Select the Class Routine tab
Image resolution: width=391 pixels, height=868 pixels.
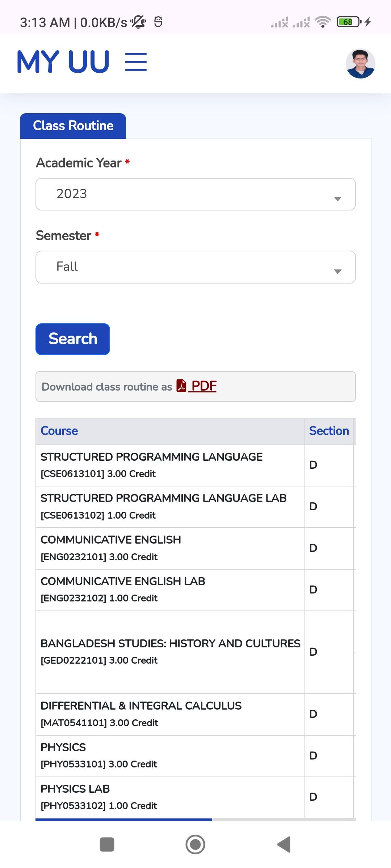pyautogui.click(x=73, y=126)
